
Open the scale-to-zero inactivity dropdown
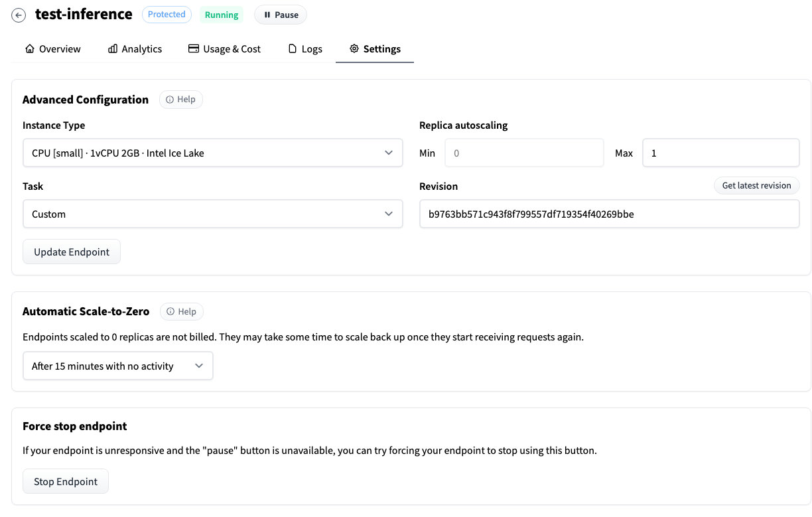pos(117,365)
